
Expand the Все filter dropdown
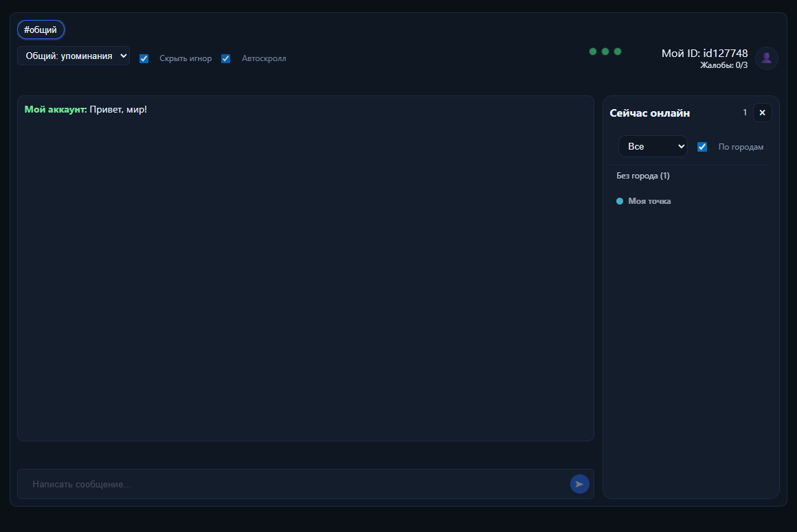tap(653, 146)
